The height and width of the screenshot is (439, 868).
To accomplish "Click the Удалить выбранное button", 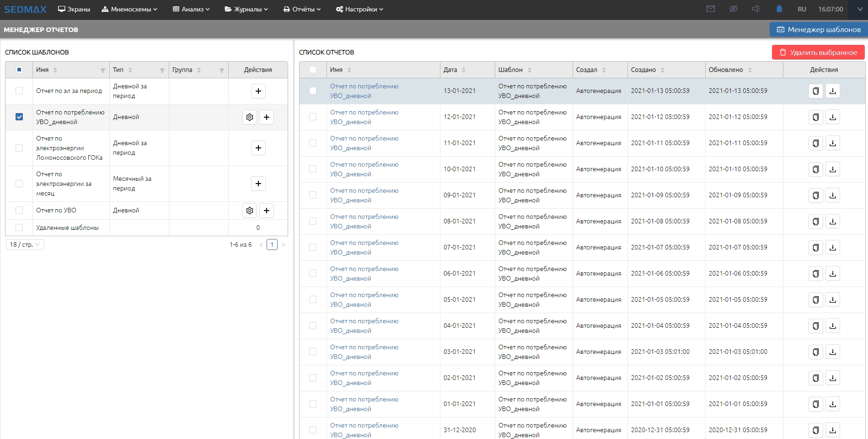I will pos(818,52).
